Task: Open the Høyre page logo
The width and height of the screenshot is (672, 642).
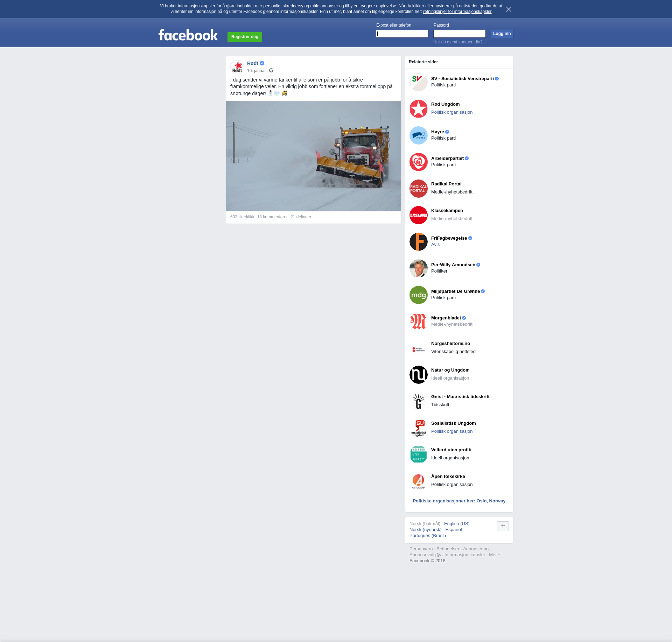Action: [419, 135]
